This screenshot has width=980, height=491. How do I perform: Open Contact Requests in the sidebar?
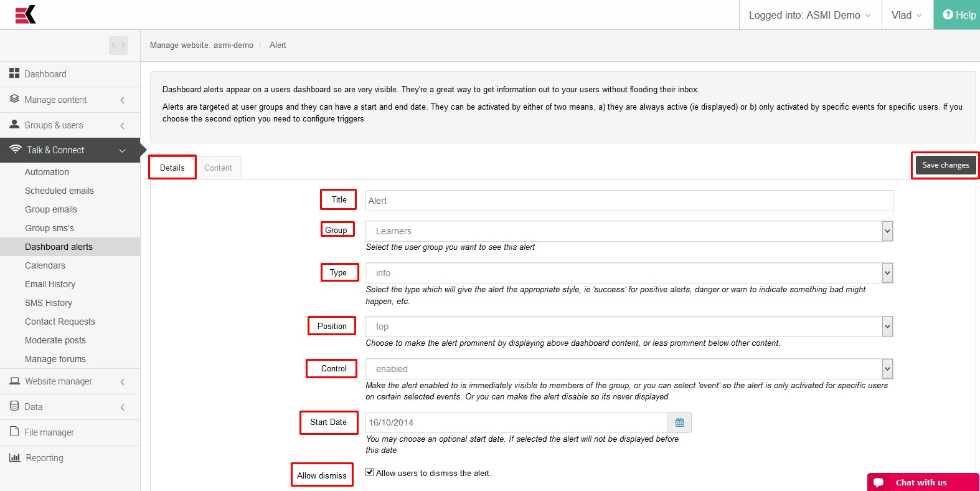click(x=60, y=322)
